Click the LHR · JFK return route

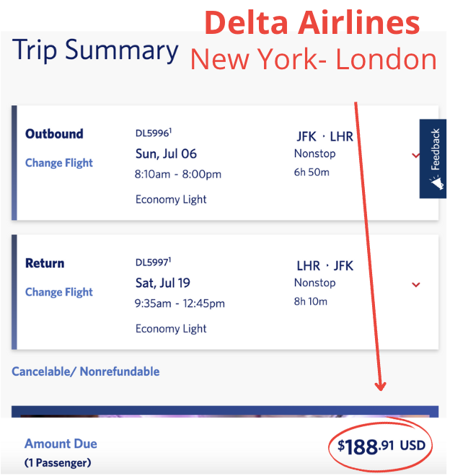[325, 266]
